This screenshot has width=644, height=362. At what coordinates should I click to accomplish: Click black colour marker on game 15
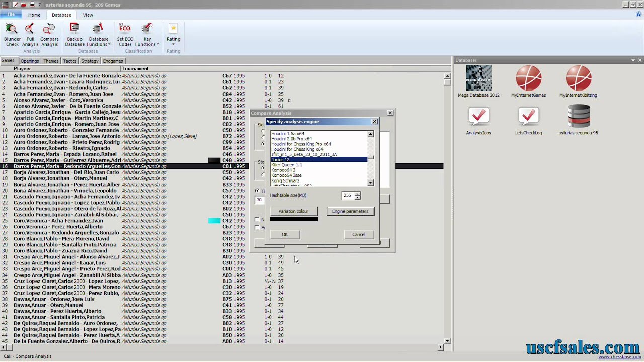tap(214, 160)
